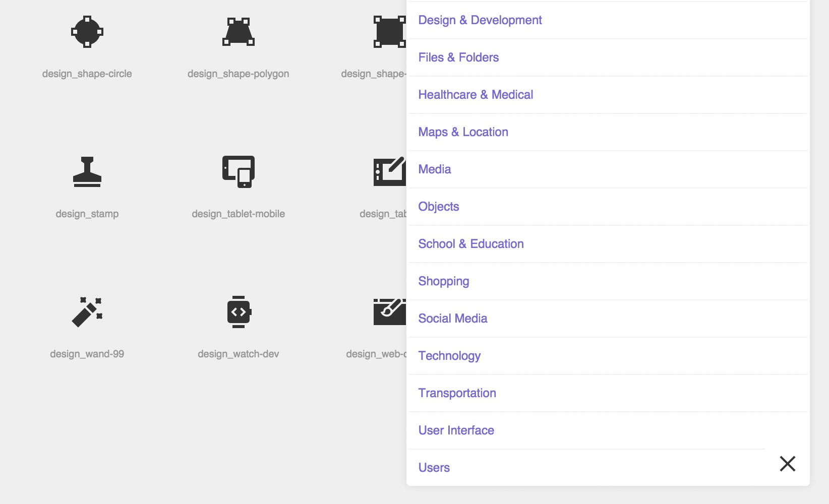Open the Social Media category

click(x=452, y=318)
